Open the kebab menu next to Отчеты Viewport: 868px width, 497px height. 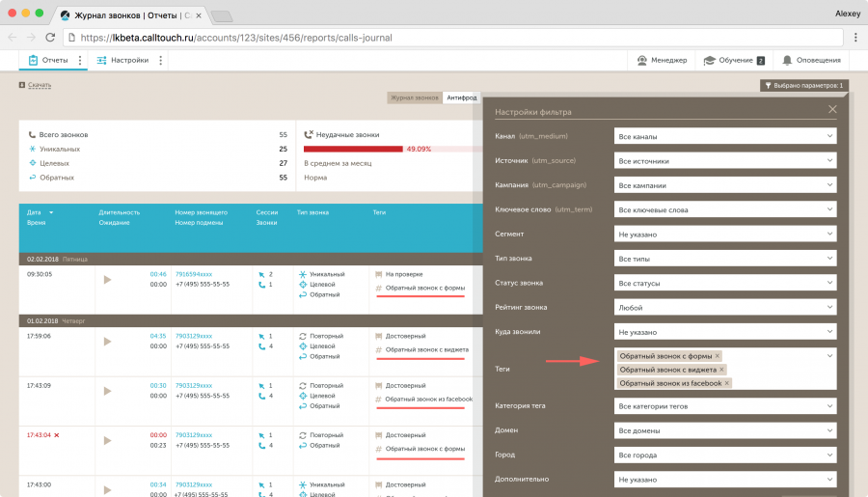80,60
